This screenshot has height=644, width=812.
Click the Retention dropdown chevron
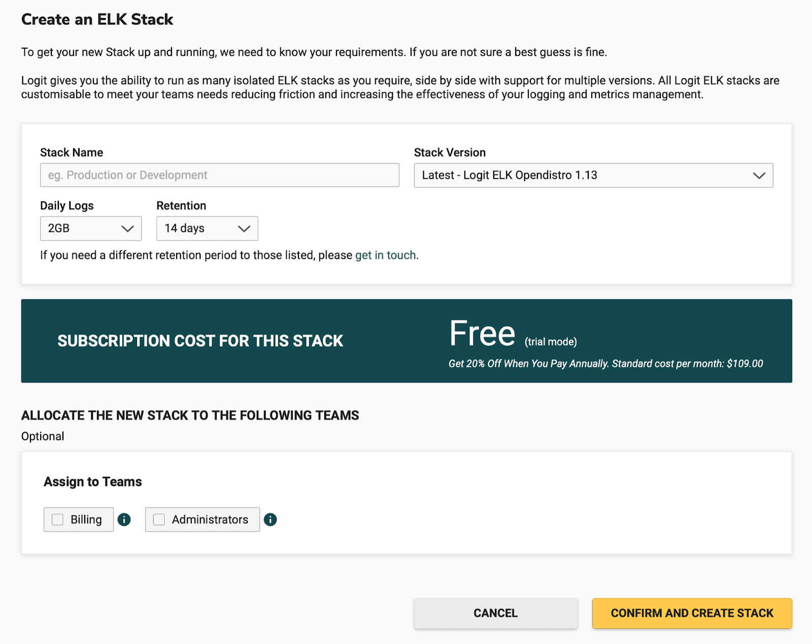click(x=243, y=228)
